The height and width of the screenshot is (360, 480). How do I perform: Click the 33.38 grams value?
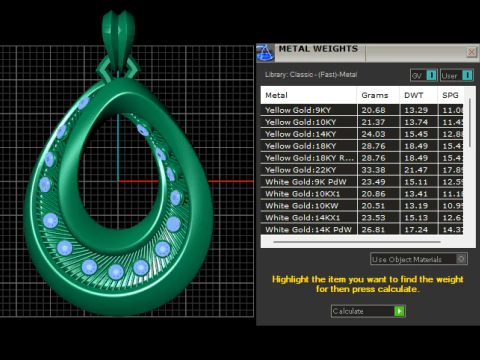[373, 170]
